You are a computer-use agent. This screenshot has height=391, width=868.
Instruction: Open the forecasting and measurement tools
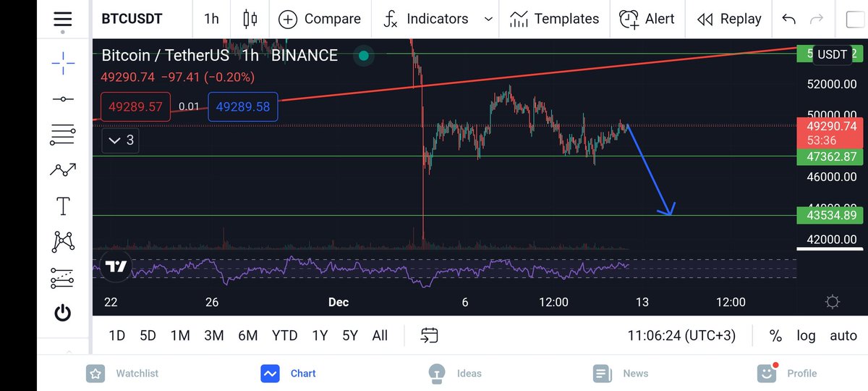click(x=63, y=277)
